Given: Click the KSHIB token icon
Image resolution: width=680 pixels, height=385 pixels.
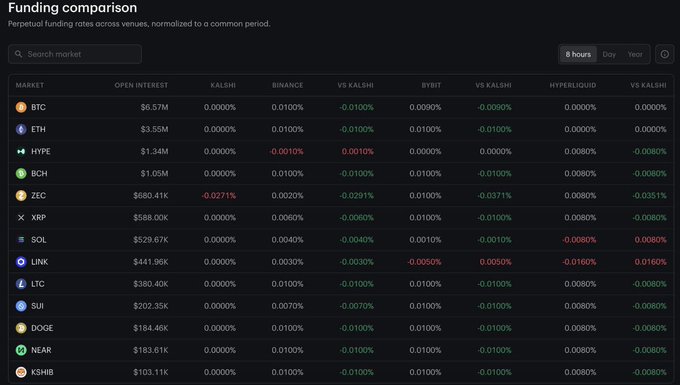Looking at the screenshot, I should tap(21, 372).
